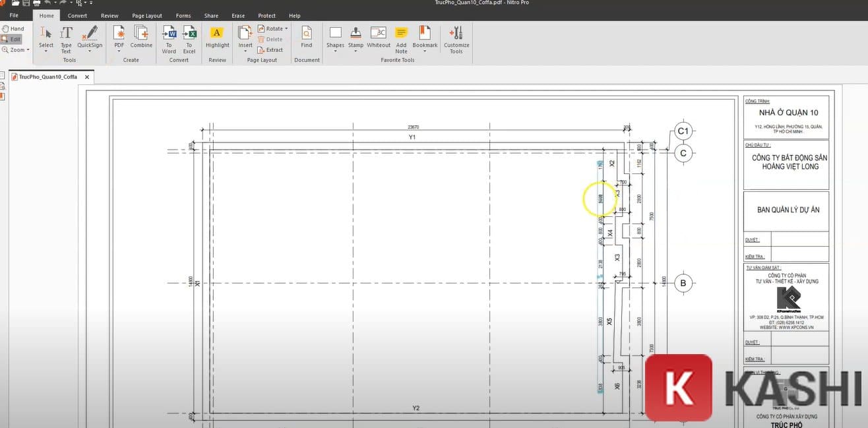
Task: Click the Extract pages button
Action: click(270, 50)
